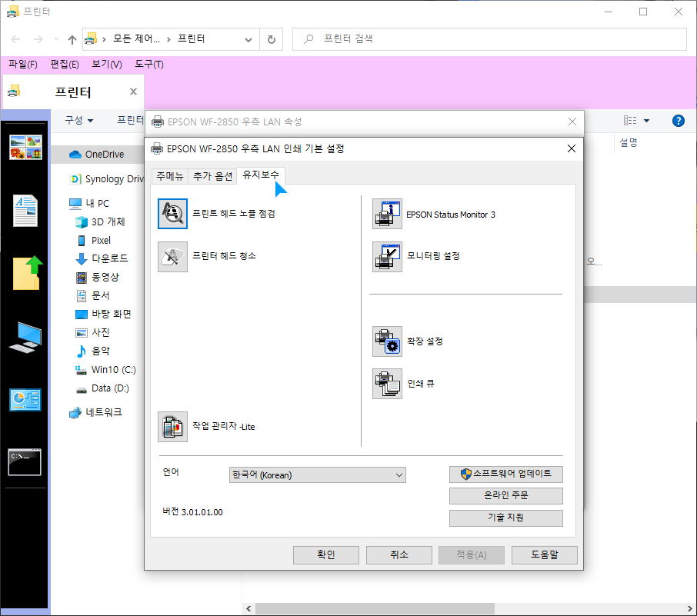Open 모니터링 설정 icon
Image resolution: width=697 pixels, height=616 pixels.
click(387, 256)
